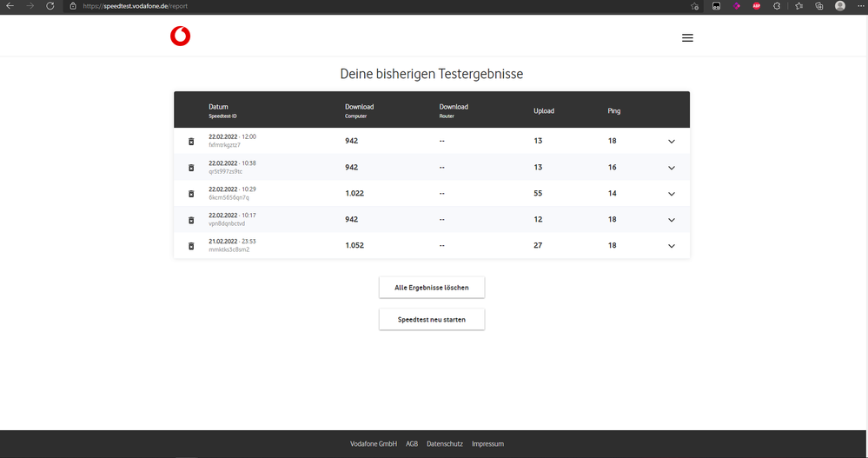Click the Download Computer column header
868x458 pixels.
(x=359, y=110)
